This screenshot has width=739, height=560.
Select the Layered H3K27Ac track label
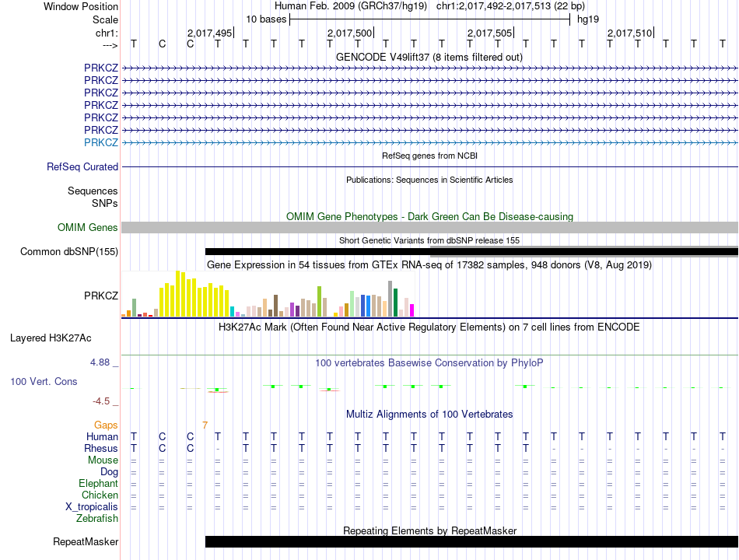tap(51, 338)
